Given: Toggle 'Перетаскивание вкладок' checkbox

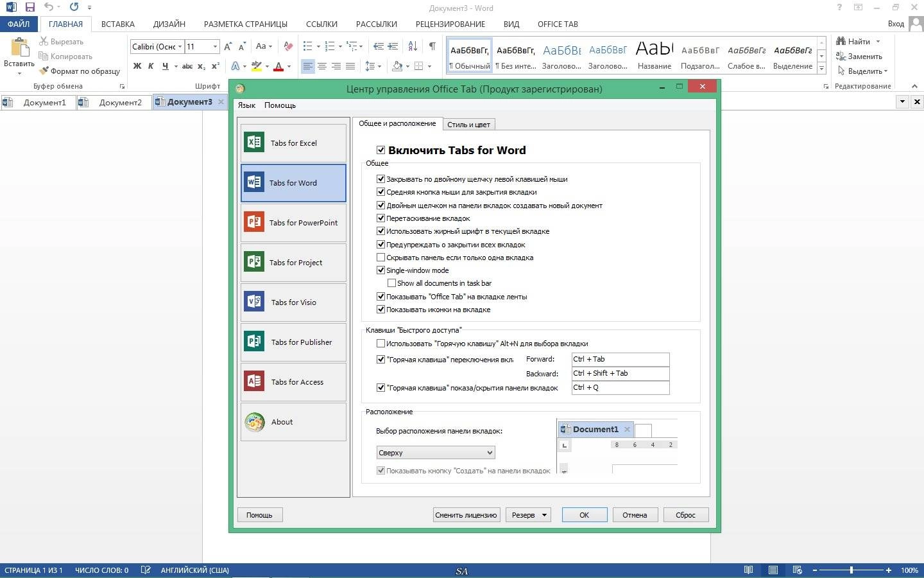Looking at the screenshot, I should pos(381,218).
